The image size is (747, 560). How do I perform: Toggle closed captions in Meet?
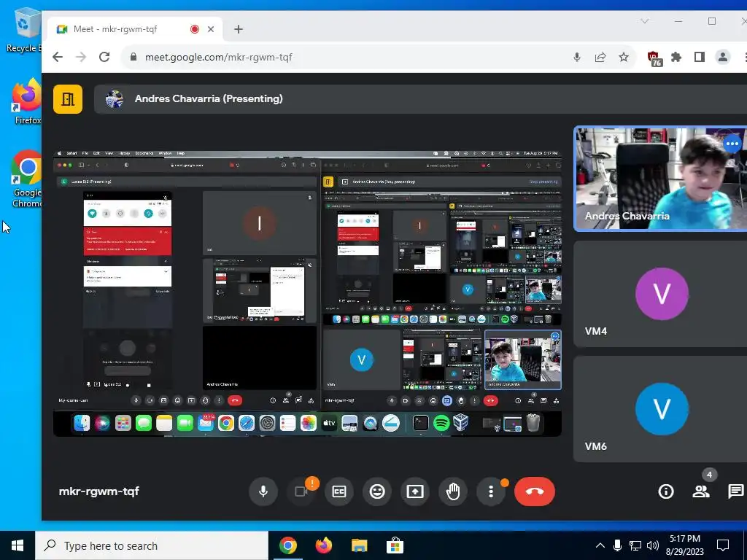coord(338,491)
